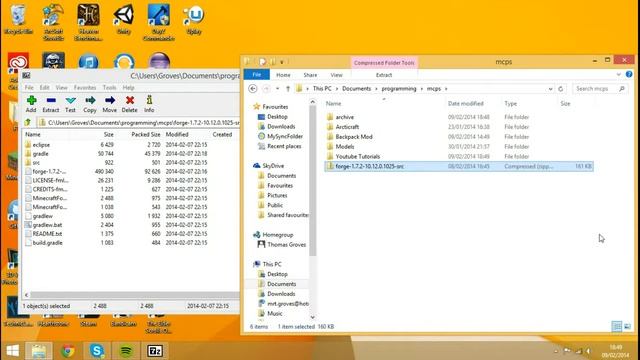
Task: Click the Move icon in 7-Zip toolbar
Action: click(110, 100)
